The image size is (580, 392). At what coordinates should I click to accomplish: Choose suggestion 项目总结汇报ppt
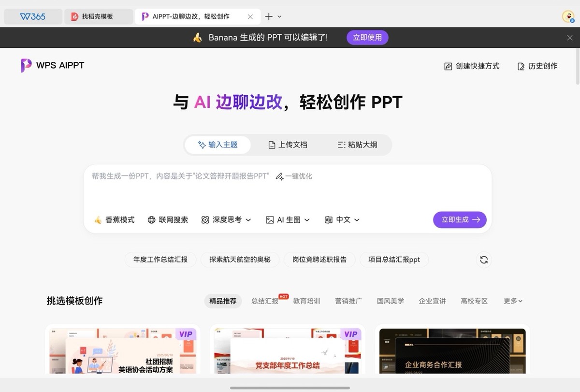[x=394, y=260]
